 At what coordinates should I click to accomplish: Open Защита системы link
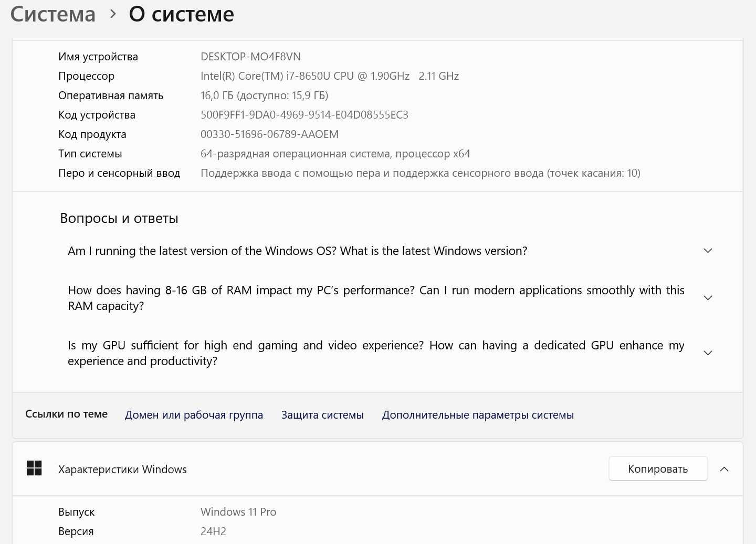(x=322, y=415)
